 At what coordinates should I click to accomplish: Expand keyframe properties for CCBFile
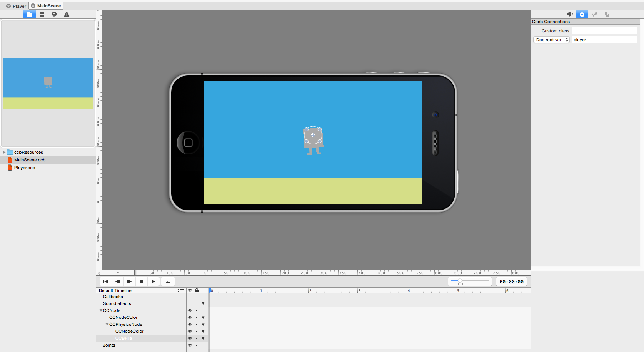pyautogui.click(x=203, y=338)
